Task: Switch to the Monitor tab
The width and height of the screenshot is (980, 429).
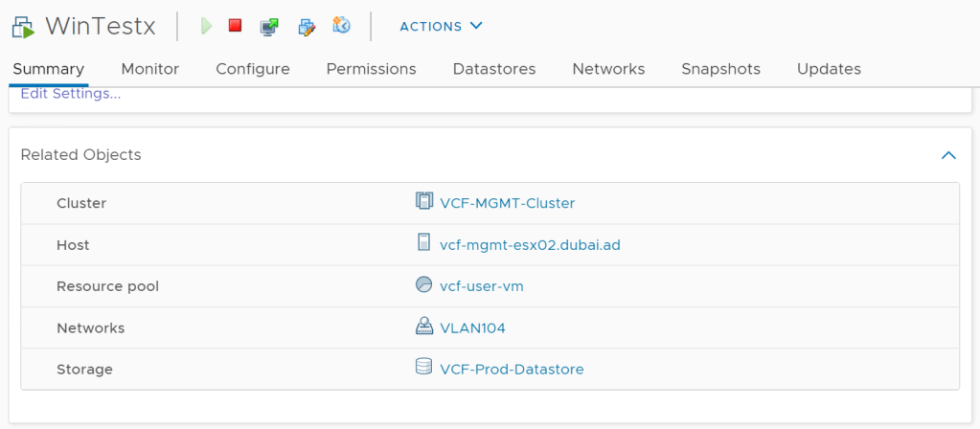Action: 149,69
